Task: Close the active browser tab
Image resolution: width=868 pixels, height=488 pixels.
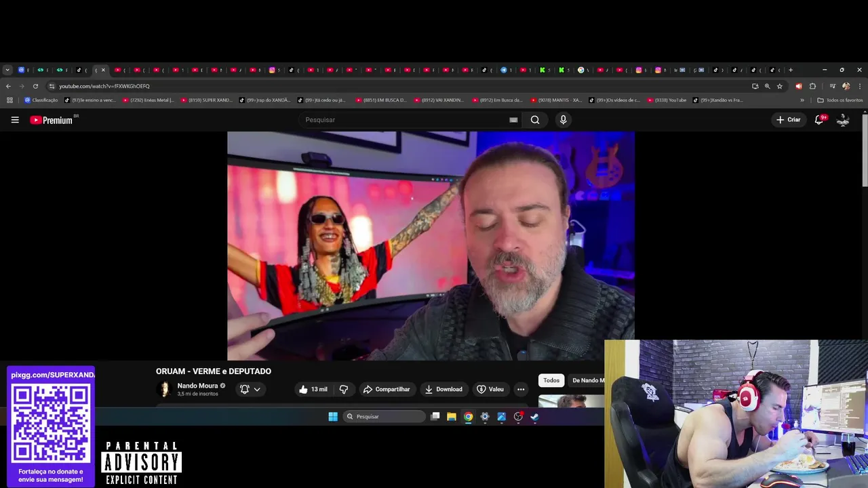Action: (103, 70)
